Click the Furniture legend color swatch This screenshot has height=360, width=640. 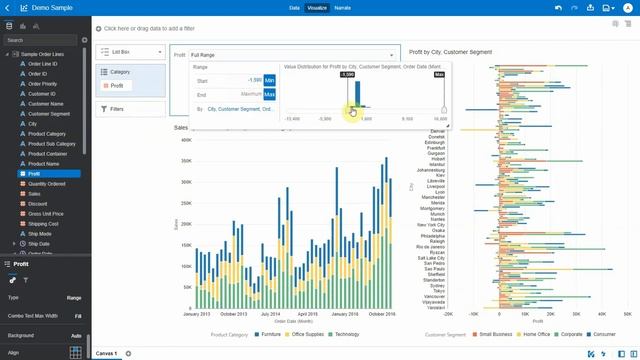point(257,334)
